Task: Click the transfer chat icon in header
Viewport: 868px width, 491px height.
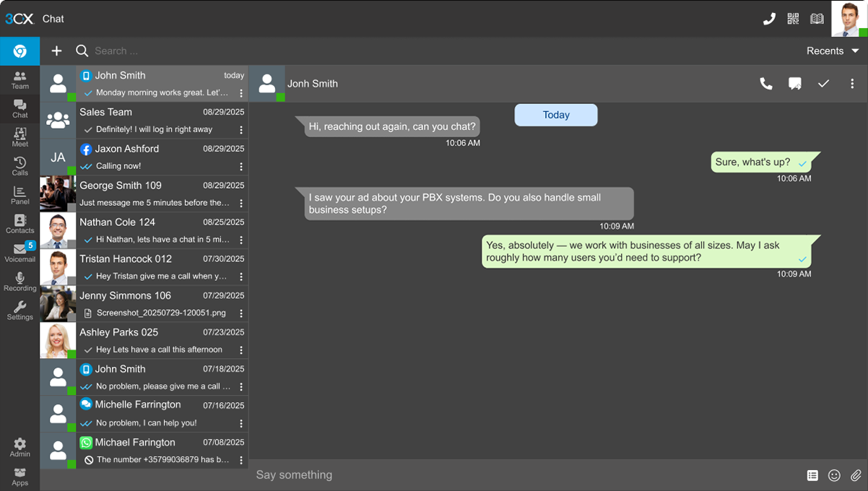Action: pyautogui.click(x=795, y=84)
